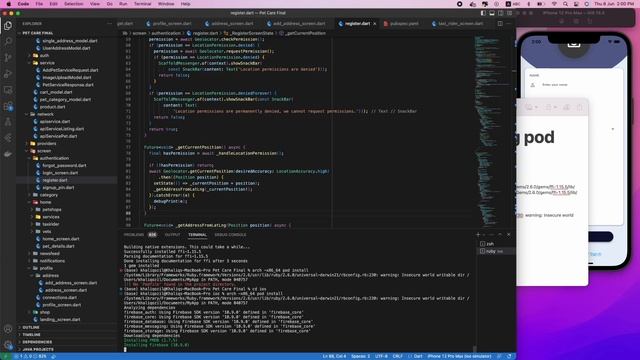
Task: Click the Apple menu logo
Action: (8, 4)
